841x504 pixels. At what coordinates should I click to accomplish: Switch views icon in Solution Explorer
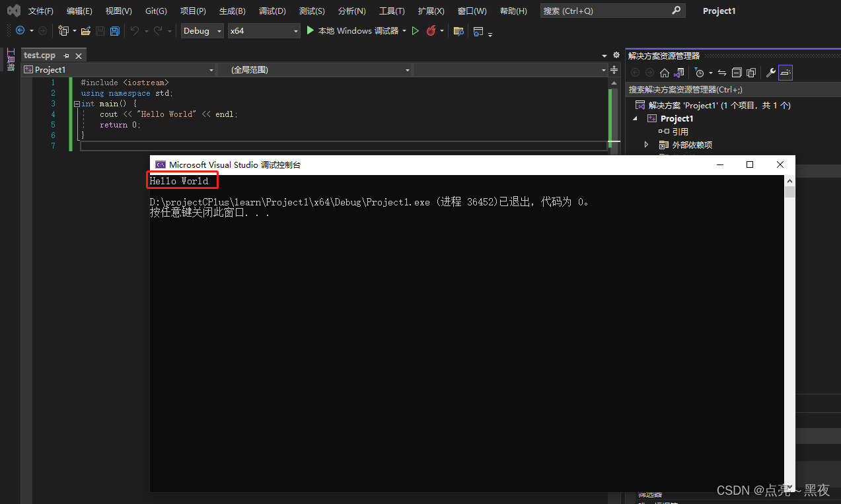point(678,73)
